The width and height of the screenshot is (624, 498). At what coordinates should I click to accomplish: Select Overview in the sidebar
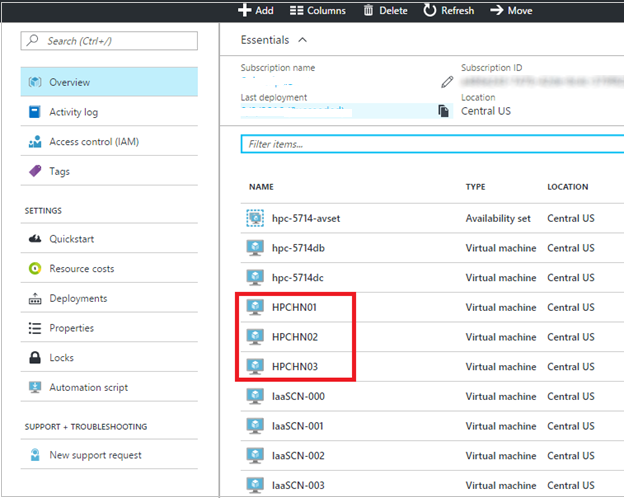(x=109, y=82)
